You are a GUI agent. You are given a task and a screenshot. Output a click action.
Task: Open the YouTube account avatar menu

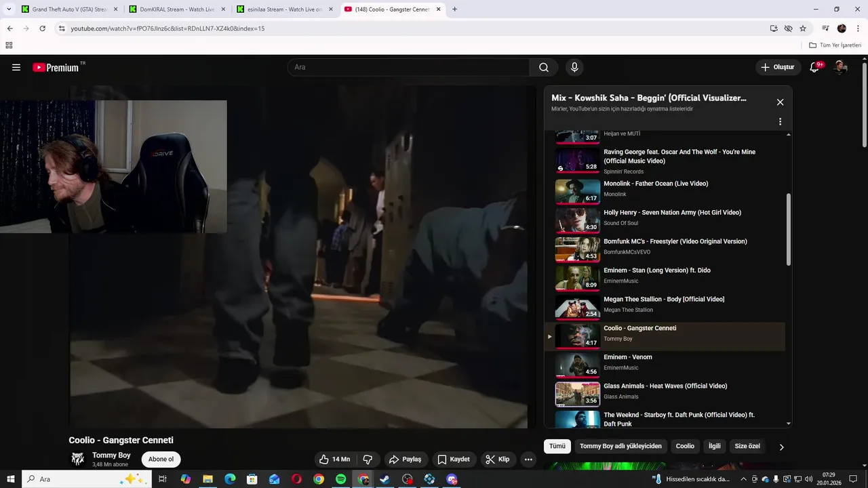841,67
